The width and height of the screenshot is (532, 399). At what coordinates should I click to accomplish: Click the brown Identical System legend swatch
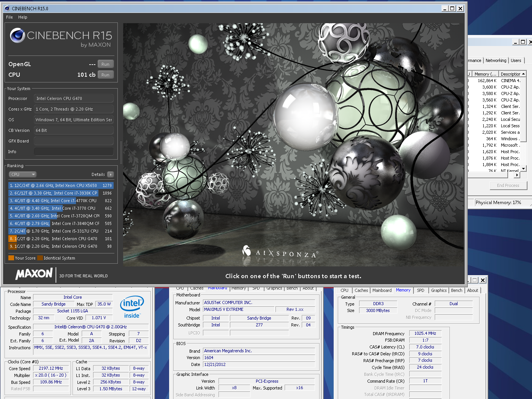point(40,258)
